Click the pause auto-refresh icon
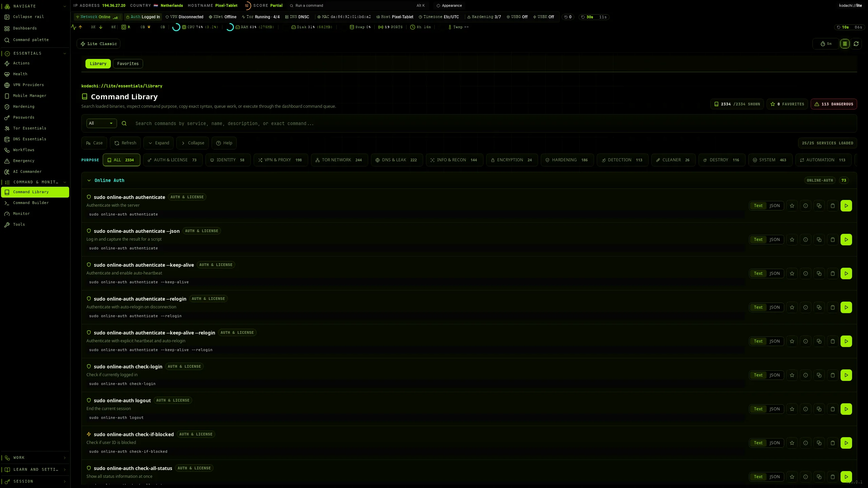Image resolution: width=868 pixels, height=488 pixels. coord(845,44)
